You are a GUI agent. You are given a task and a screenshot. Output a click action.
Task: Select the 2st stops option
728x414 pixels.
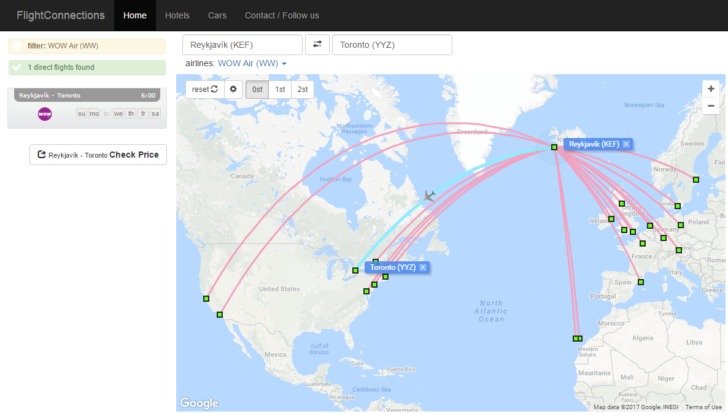tap(303, 89)
